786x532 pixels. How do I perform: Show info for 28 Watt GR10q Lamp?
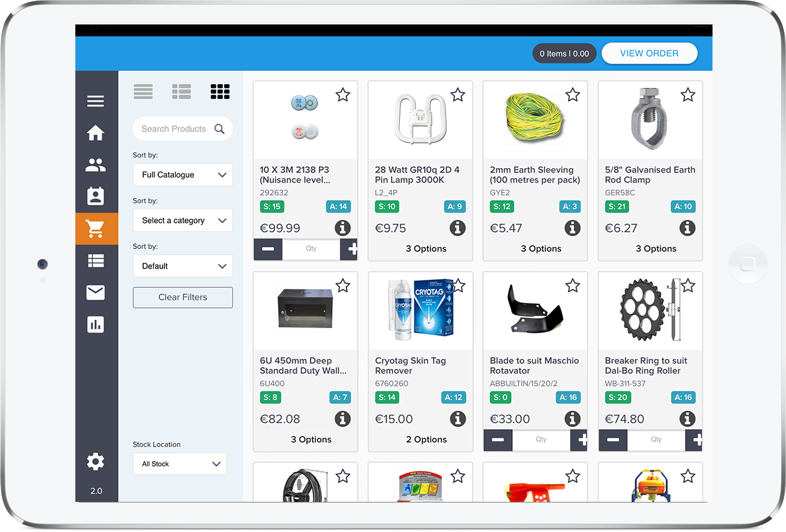coord(457,228)
